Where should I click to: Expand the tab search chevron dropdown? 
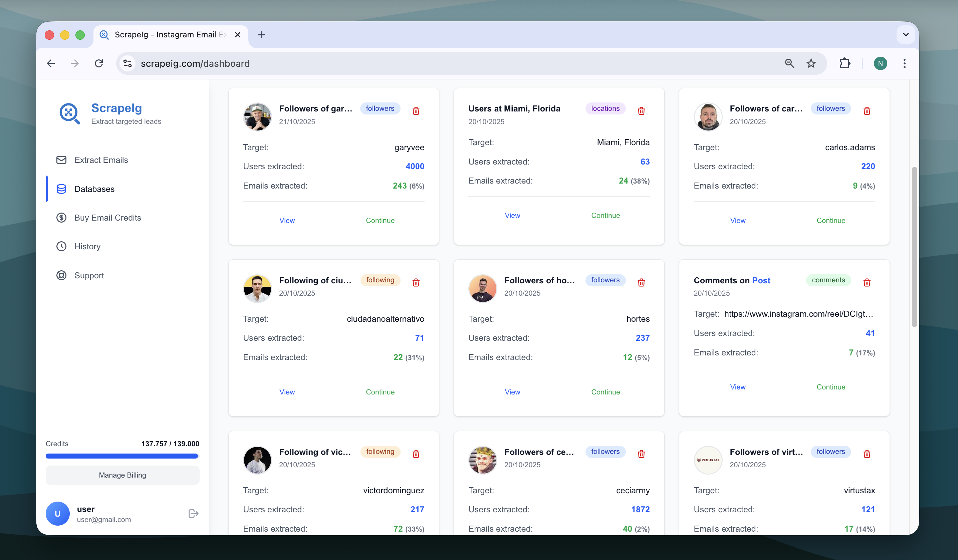point(906,35)
